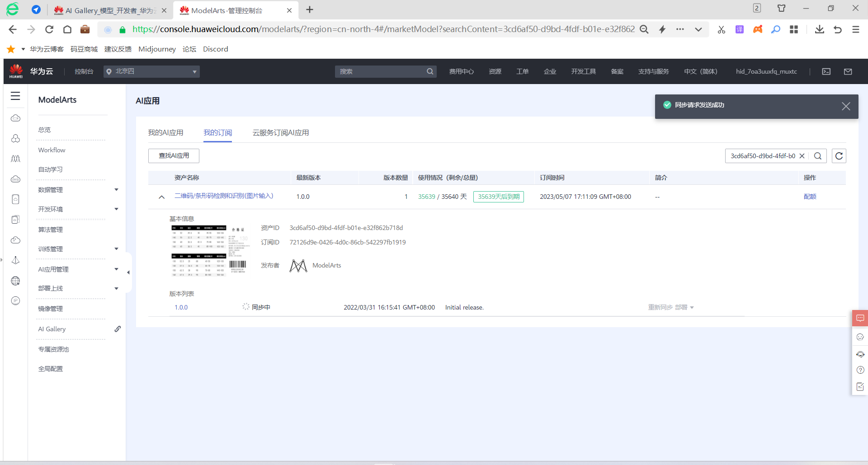
Task: Open 开发工具 menu in top navigation
Action: [x=583, y=71]
